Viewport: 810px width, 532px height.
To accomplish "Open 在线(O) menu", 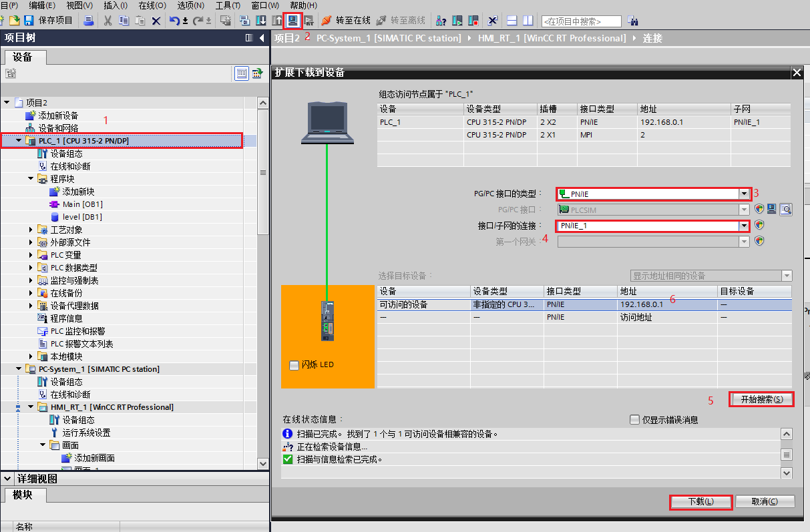I will click(x=152, y=5).
